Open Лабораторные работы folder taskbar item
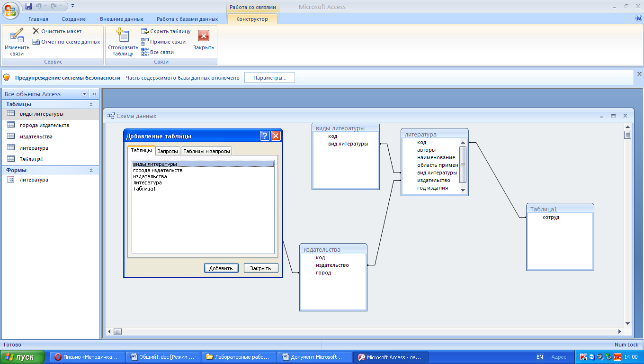This screenshot has width=644, height=364. [239, 357]
